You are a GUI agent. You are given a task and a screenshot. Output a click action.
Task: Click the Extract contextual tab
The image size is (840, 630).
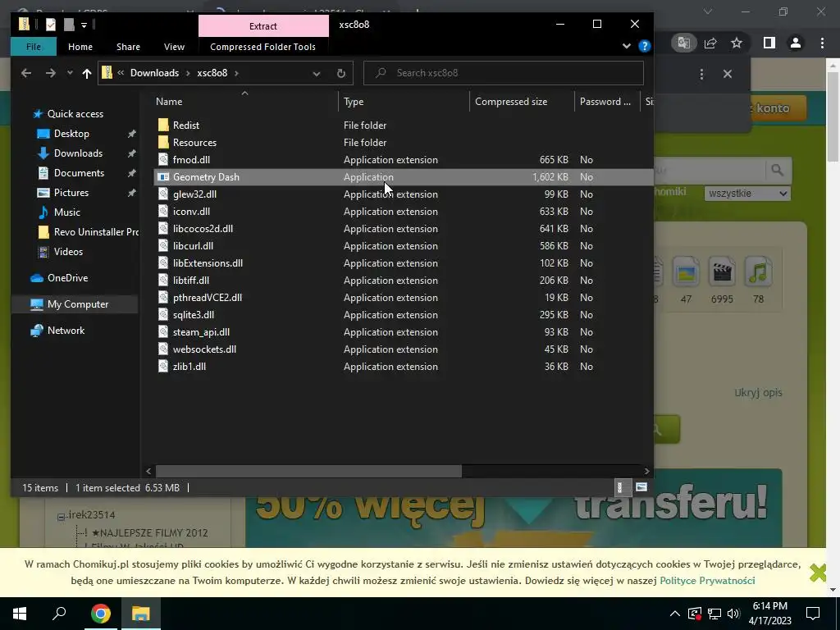(263, 25)
